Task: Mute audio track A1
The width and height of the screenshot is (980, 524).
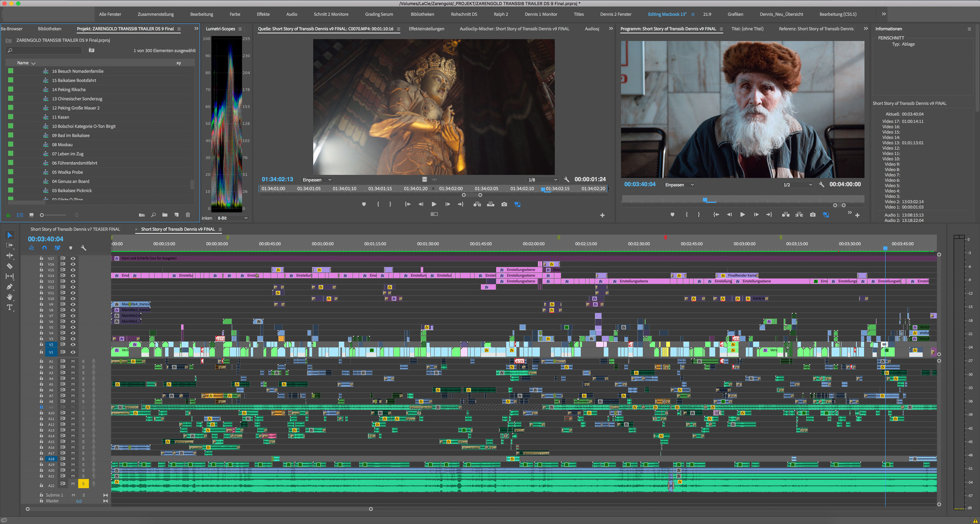Action: [72, 361]
